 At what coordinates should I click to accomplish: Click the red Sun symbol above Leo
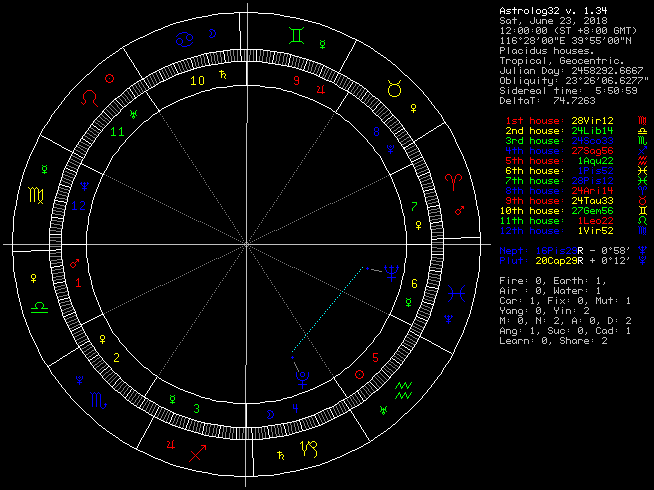(109, 78)
